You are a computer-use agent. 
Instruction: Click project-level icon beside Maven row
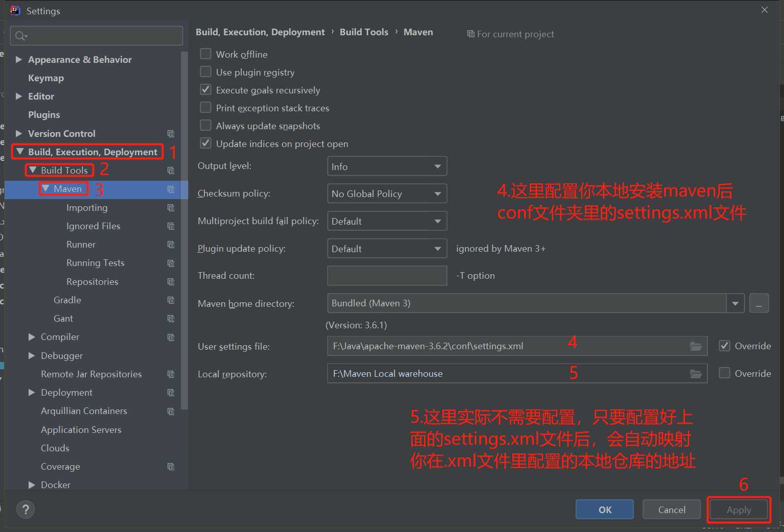[x=171, y=189]
